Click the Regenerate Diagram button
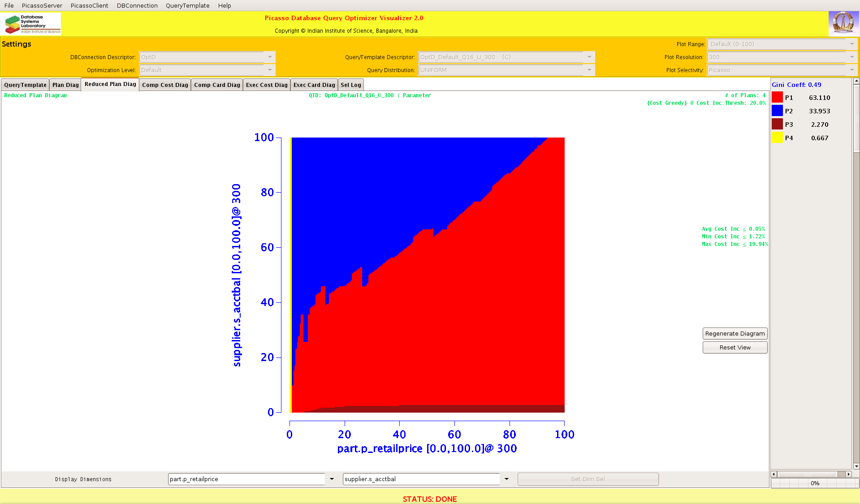The width and height of the screenshot is (860, 504). 735,333
